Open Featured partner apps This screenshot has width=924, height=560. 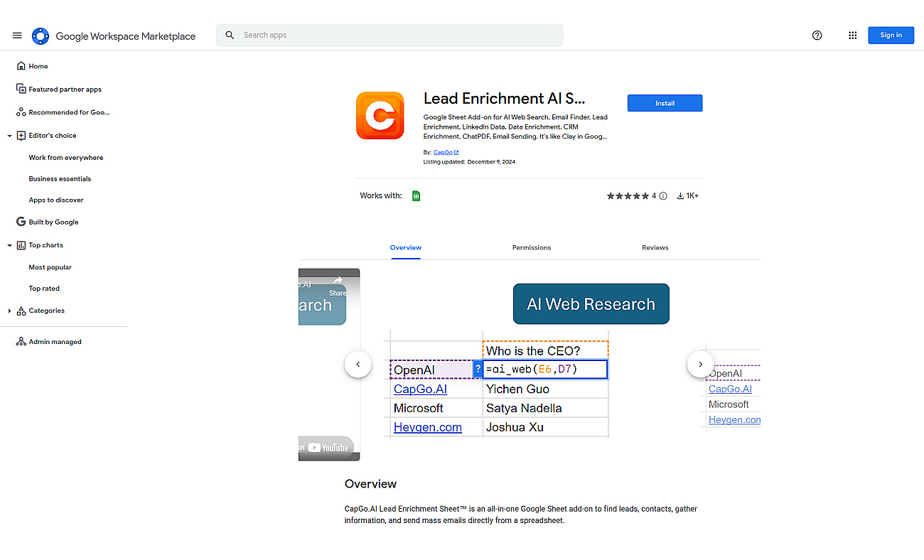click(x=64, y=90)
